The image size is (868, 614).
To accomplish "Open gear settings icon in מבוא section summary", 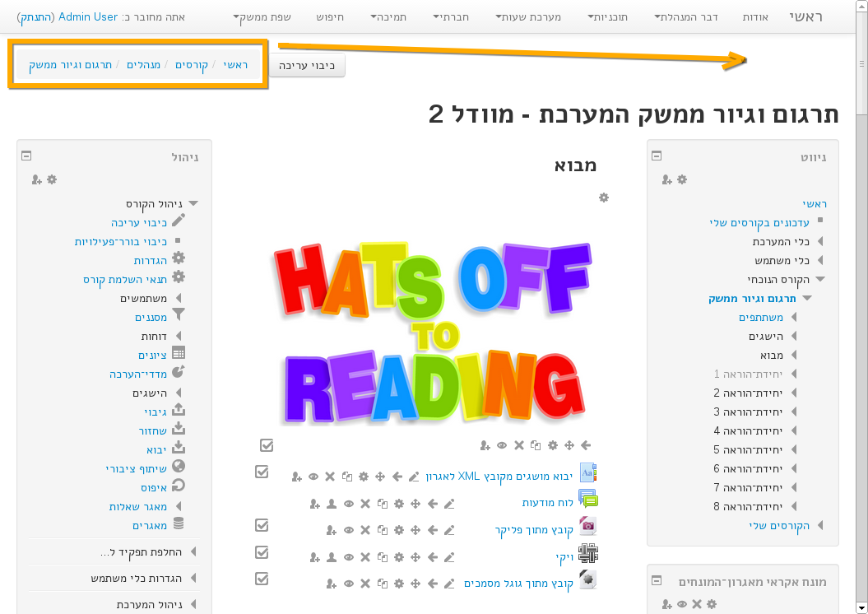I will 604,198.
